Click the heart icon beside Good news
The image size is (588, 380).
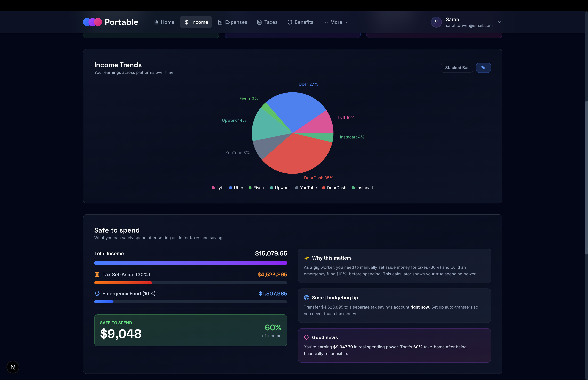pos(306,337)
